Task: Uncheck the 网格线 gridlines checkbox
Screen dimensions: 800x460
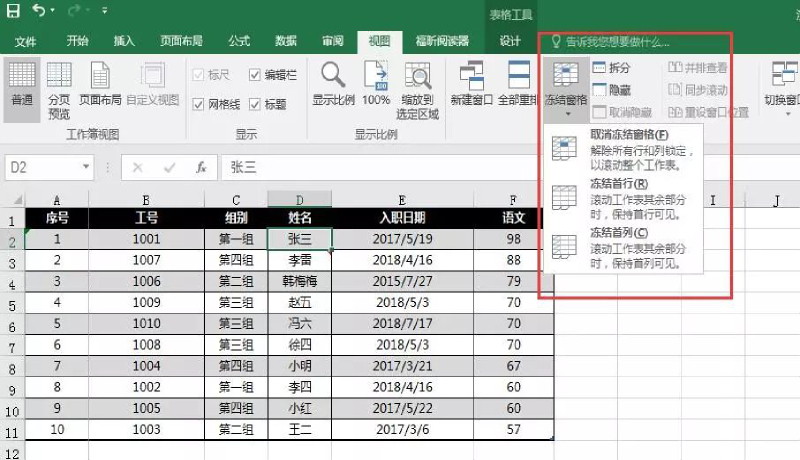Action: (198, 104)
